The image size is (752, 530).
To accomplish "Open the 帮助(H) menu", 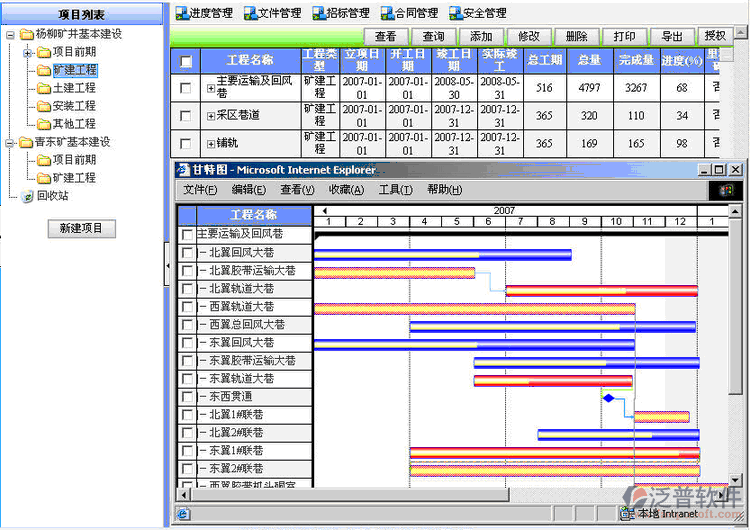I will [445, 190].
